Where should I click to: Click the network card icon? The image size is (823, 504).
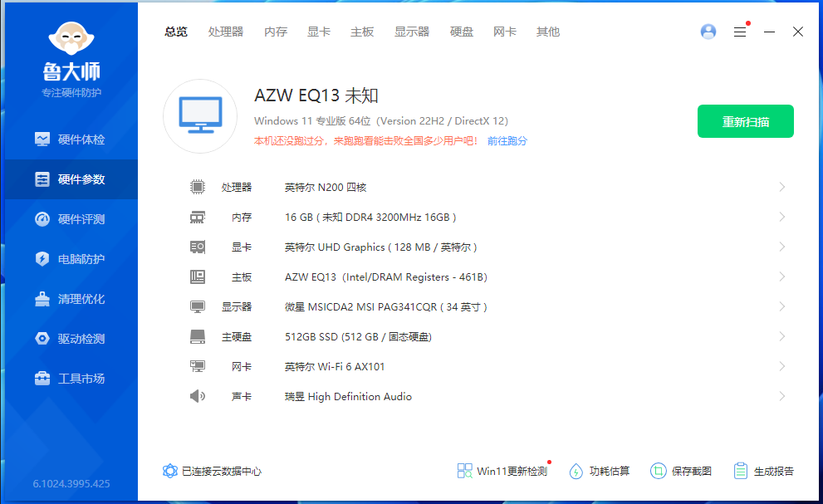tap(198, 366)
